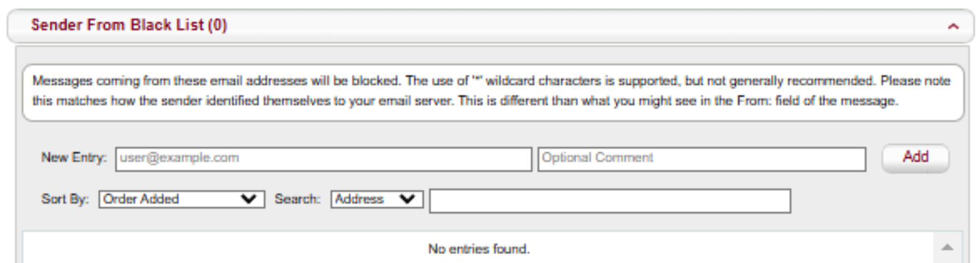Click the Add button
The height and width of the screenshot is (263, 980).
(916, 158)
